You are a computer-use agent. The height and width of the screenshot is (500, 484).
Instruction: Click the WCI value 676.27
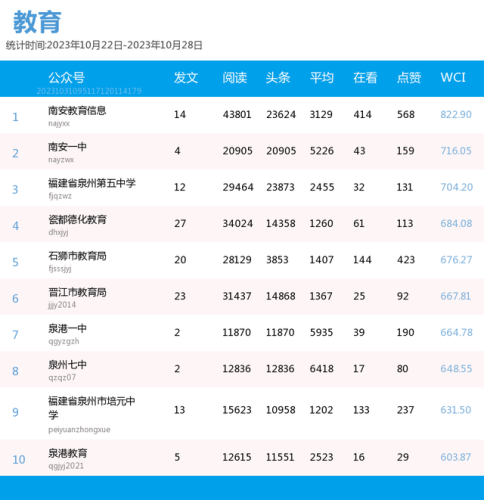456,260
